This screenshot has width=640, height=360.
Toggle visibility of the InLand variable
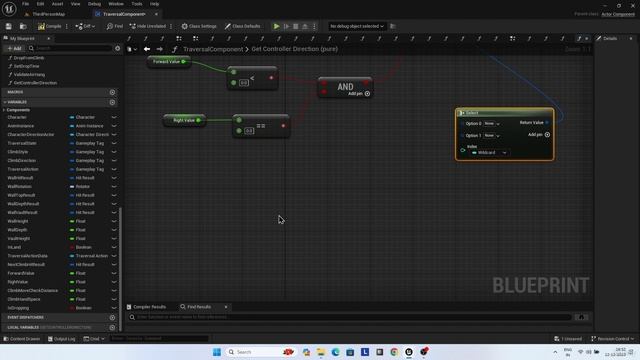(114, 247)
